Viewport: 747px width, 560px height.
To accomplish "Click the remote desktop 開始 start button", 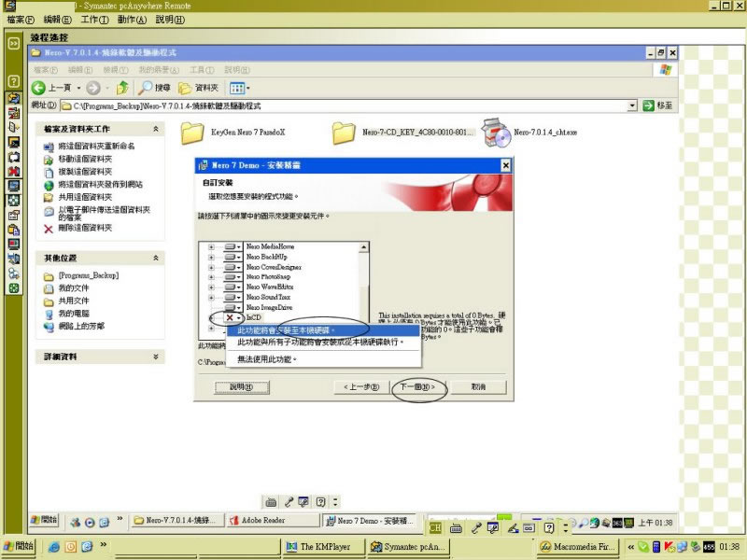I will pos(44,520).
